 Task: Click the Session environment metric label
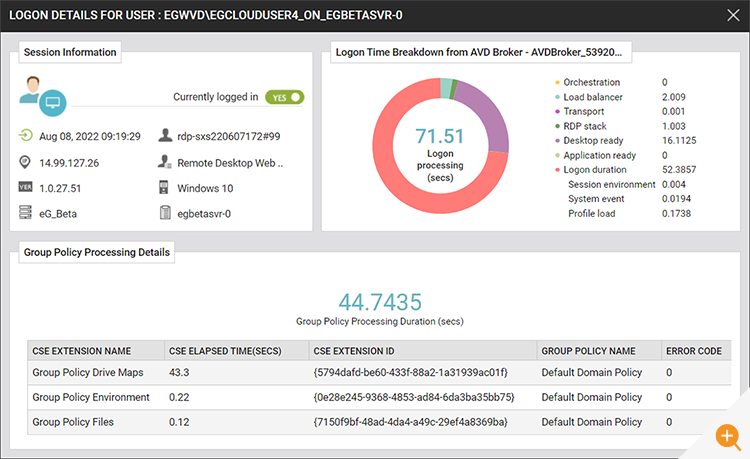pyautogui.click(x=612, y=185)
